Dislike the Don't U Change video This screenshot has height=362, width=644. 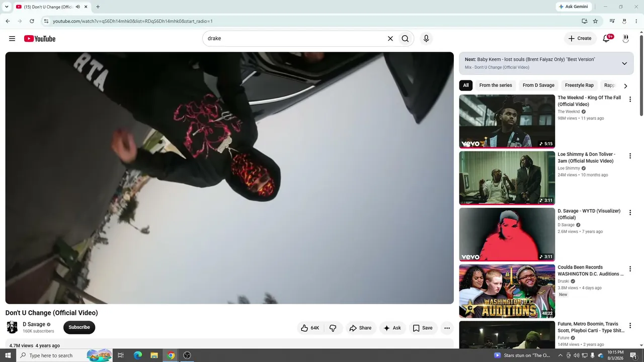tap(333, 328)
